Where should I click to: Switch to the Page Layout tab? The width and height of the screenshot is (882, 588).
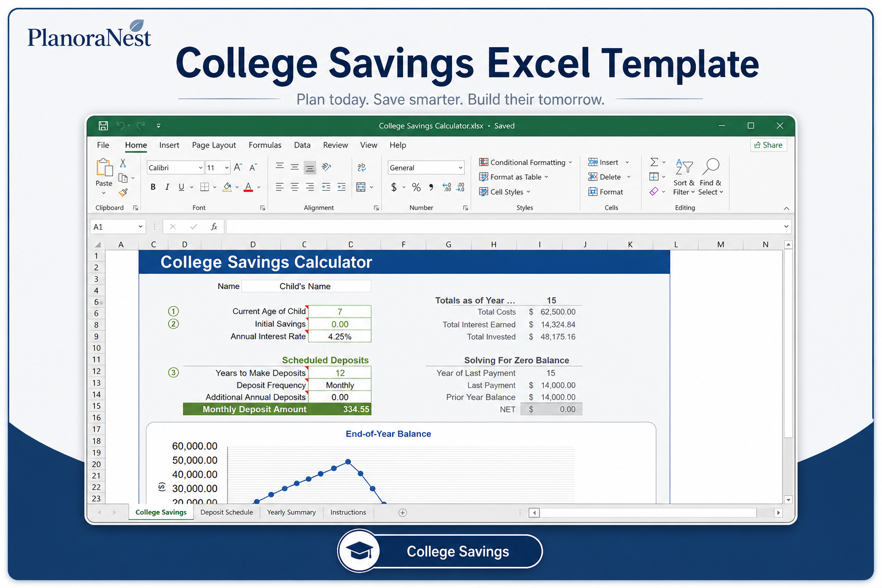tap(214, 145)
